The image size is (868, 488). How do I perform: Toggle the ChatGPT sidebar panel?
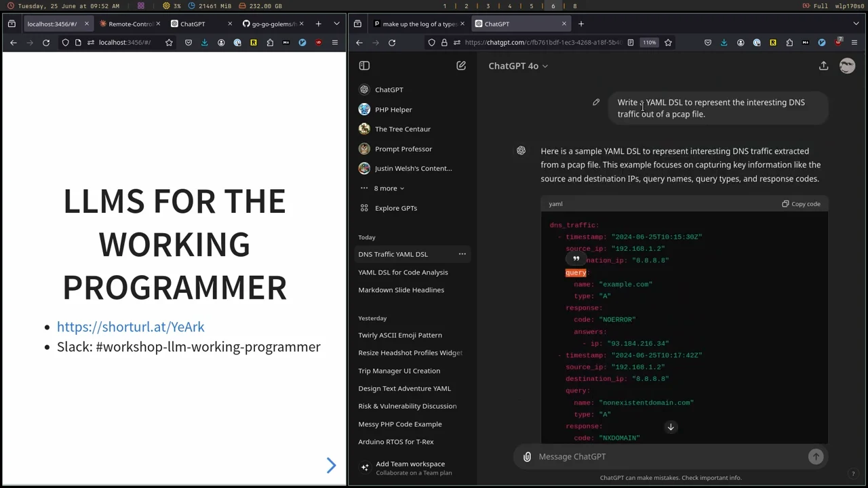pos(364,66)
